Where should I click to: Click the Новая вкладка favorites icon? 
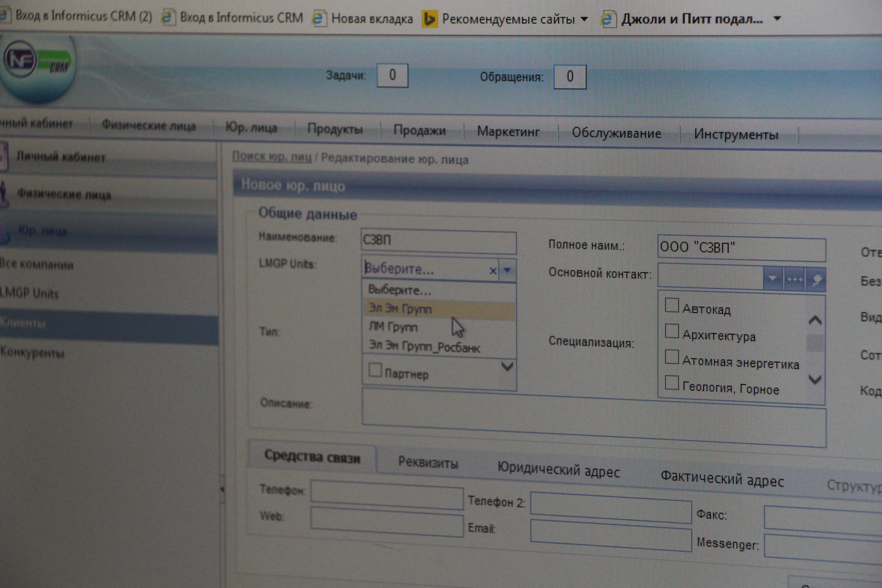click(318, 18)
